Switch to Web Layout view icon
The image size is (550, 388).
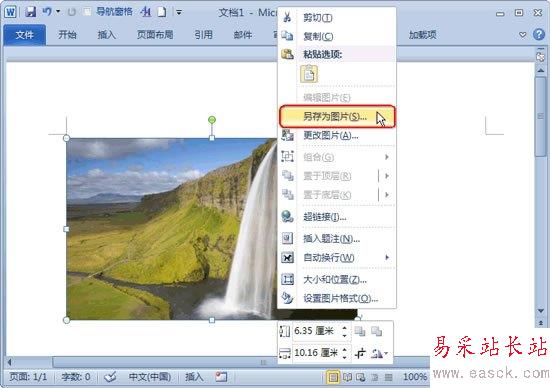click(x=361, y=377)
